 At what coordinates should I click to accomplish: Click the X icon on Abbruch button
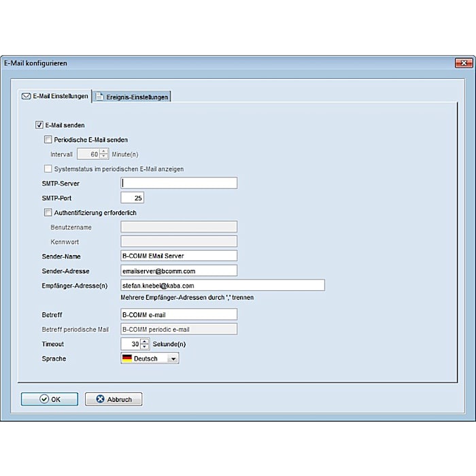tap(100, 399)
